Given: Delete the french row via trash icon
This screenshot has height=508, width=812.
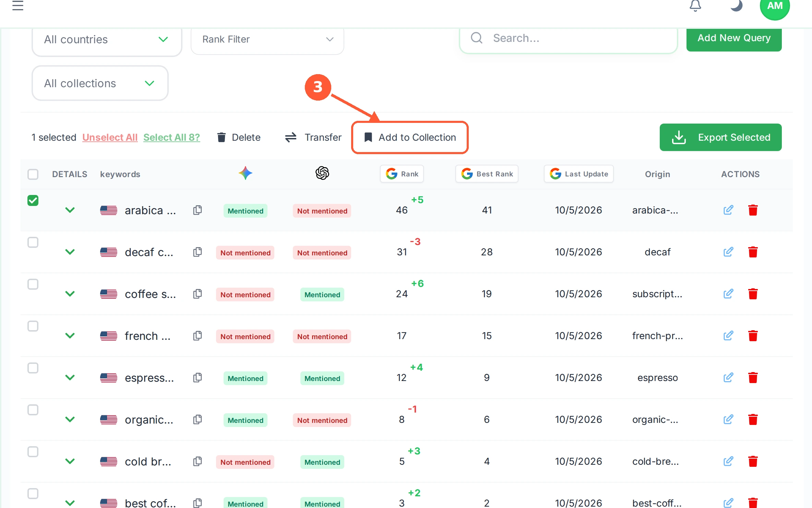Looking at the screenshot, I should [x=753, y=336].
